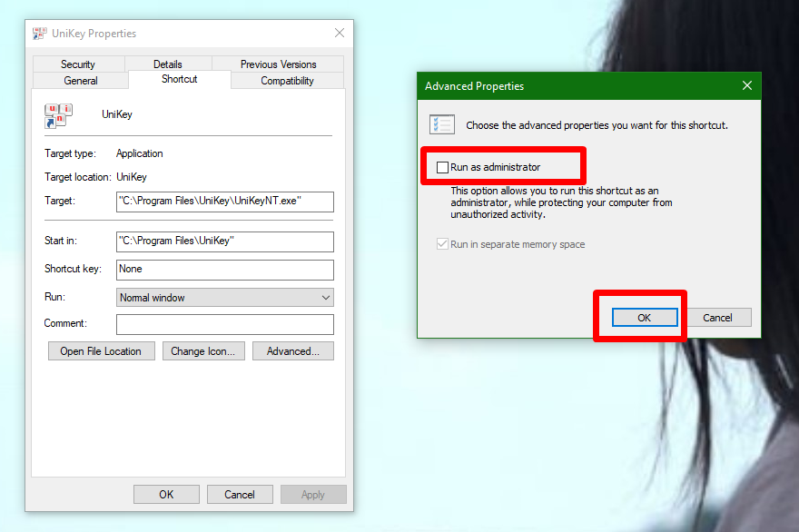Cancel the Advanced Properties dialog

pyautogui.click(x=717, y=318)
